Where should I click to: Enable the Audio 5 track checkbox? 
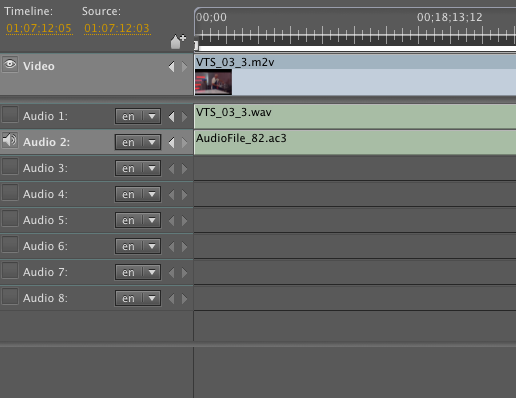pos(10,218)
